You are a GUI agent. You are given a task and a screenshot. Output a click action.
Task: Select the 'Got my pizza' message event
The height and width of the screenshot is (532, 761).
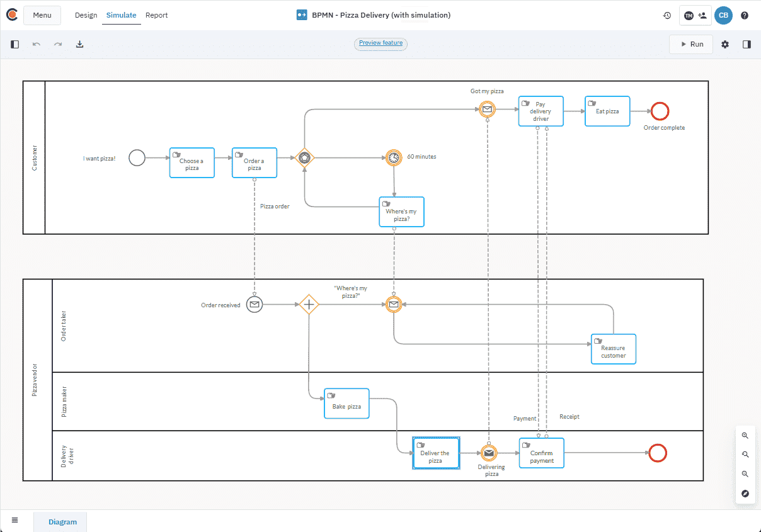(x=487, y=109)
